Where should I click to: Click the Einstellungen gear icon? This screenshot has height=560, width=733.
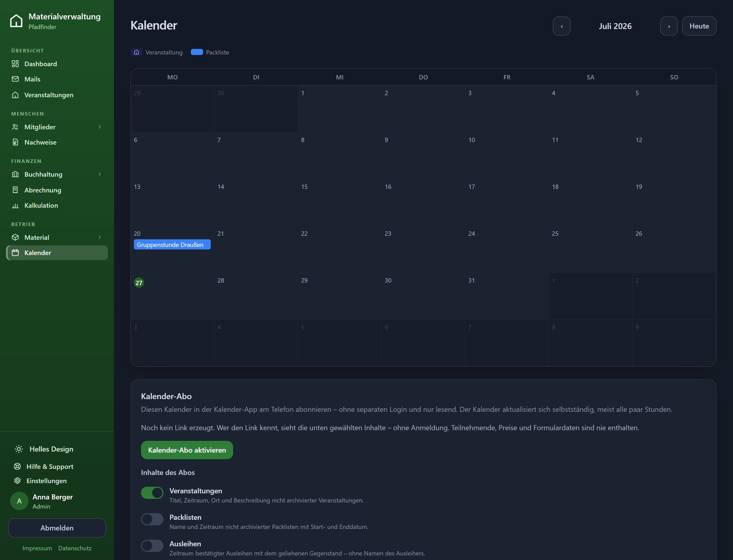[17, 481]
